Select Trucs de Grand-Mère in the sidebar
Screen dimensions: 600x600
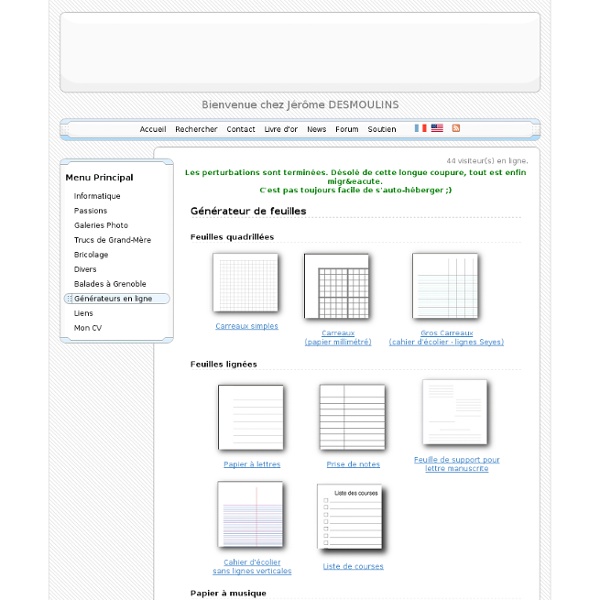[112, 240]
